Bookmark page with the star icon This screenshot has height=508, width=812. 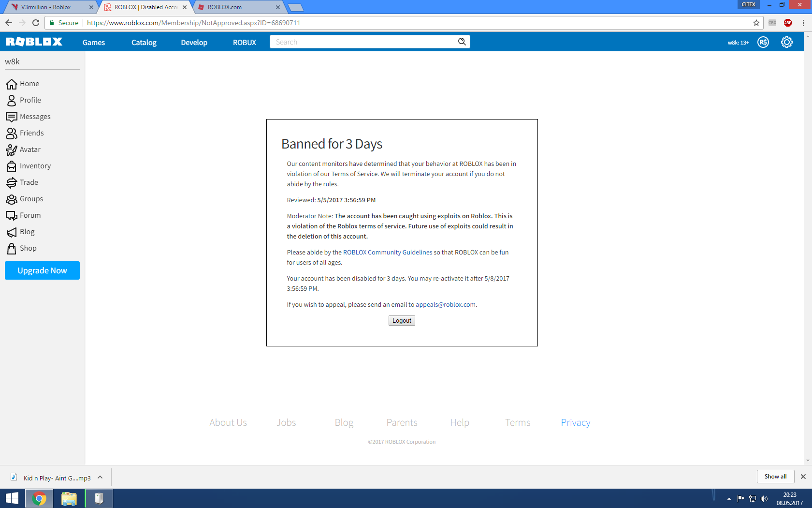[x=756, y=23]
